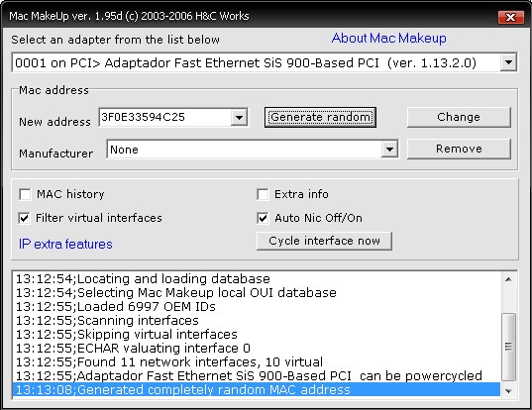
Task: Click the Generate random button
Action: coord(320,117)
